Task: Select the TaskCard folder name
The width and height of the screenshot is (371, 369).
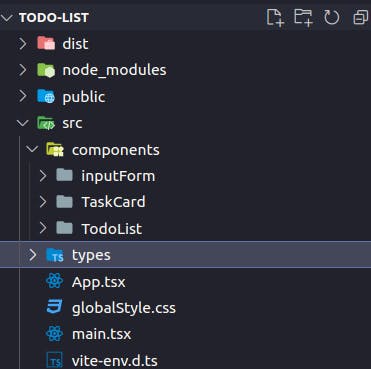Action: point(113,202)
